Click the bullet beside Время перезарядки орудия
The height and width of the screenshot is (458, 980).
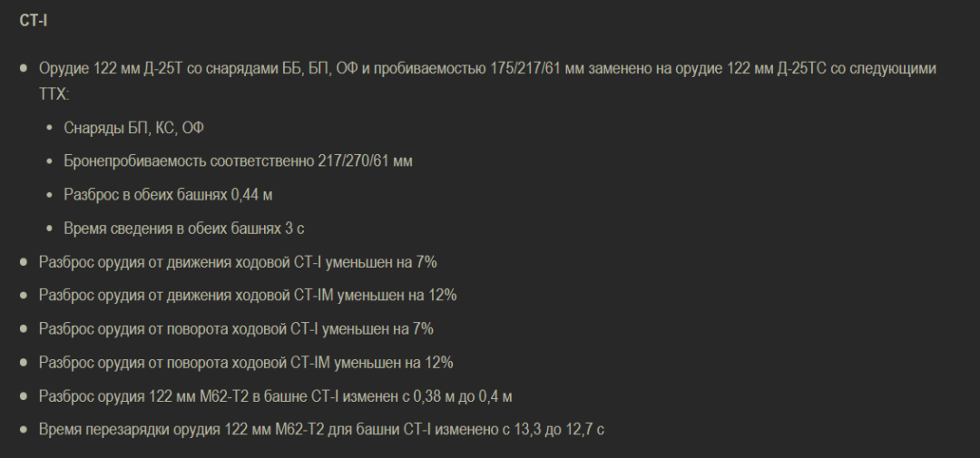coord(24,429)
